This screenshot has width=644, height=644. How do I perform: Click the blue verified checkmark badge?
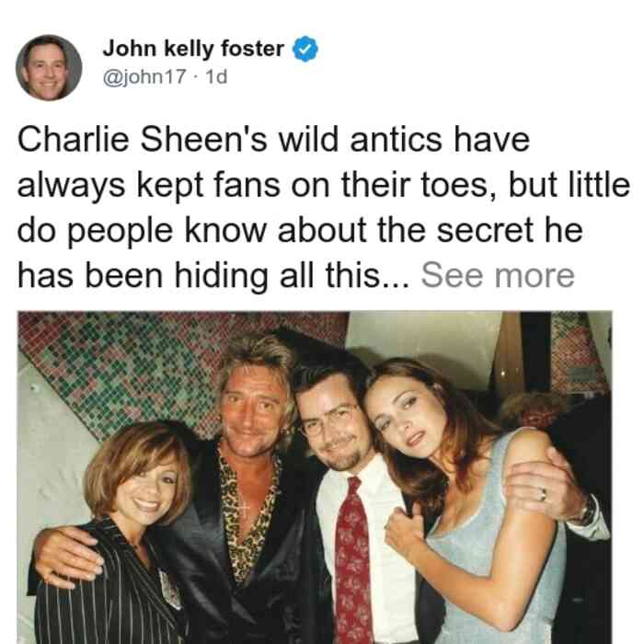pos(305,49)
